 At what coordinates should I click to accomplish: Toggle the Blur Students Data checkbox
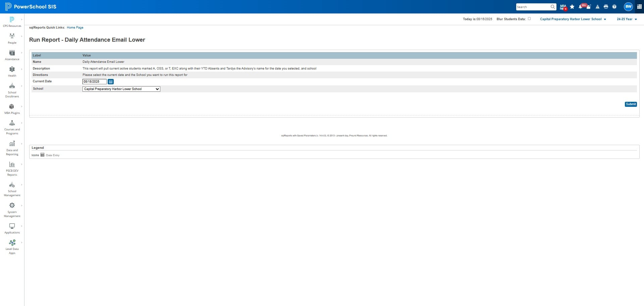(x=529, y=19)
